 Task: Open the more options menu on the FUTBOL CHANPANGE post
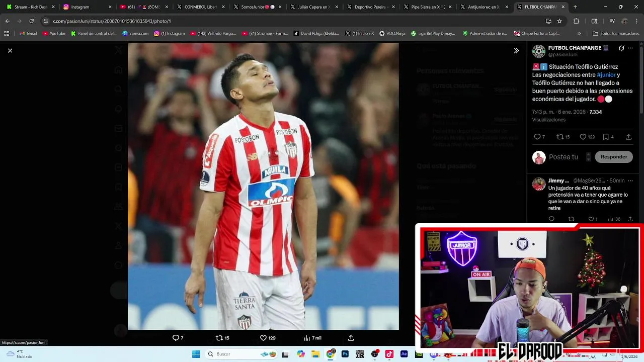630,48
